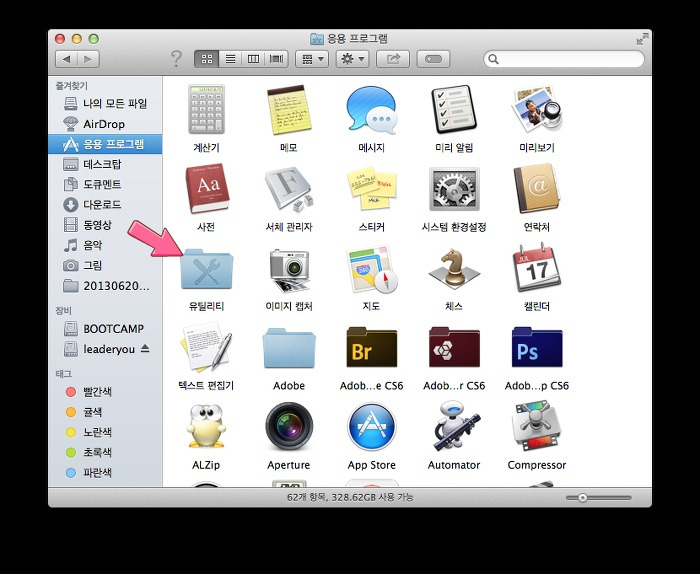Open the 텍스트 편집기 text editor icon

pos(206,347)
